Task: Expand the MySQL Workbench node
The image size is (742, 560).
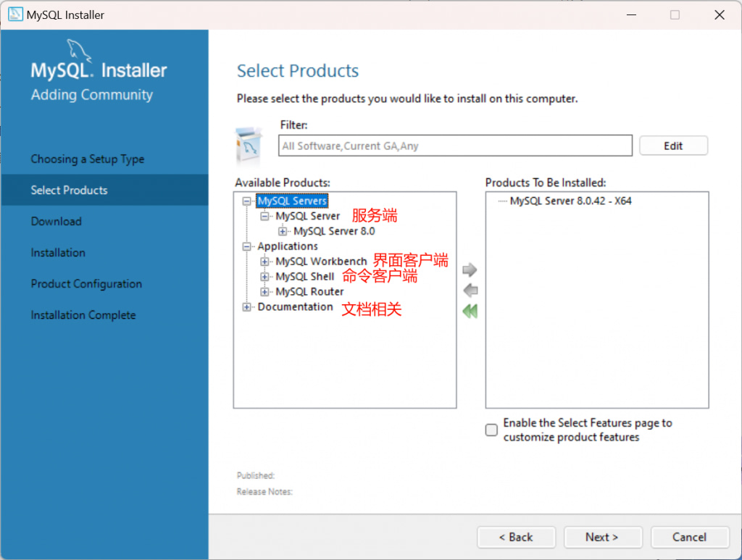Action: [x=265, y=262]
